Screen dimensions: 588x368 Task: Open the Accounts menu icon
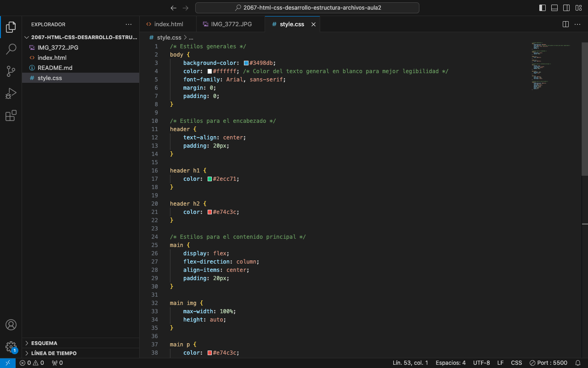coord(11,325)
